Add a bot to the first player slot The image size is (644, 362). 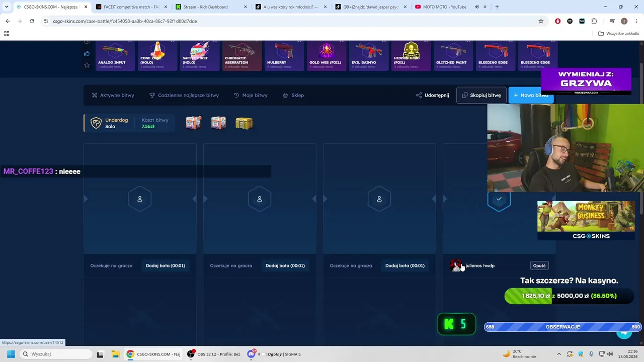166,265
